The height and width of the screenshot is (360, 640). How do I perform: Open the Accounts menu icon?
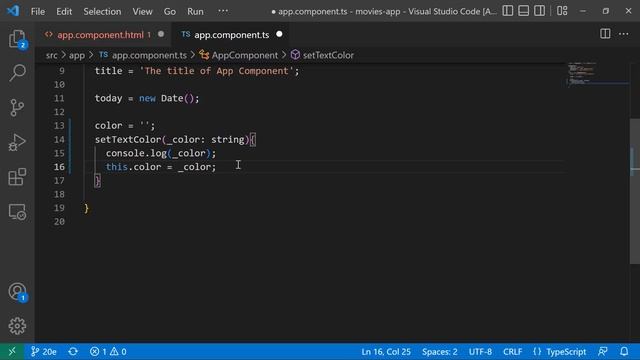pos(17,292)
